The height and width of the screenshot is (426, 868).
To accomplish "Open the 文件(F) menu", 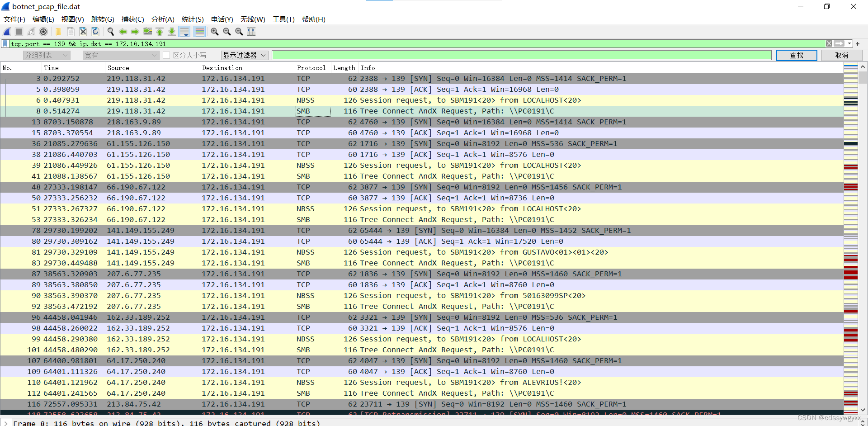I will click(x=14, y=19).
